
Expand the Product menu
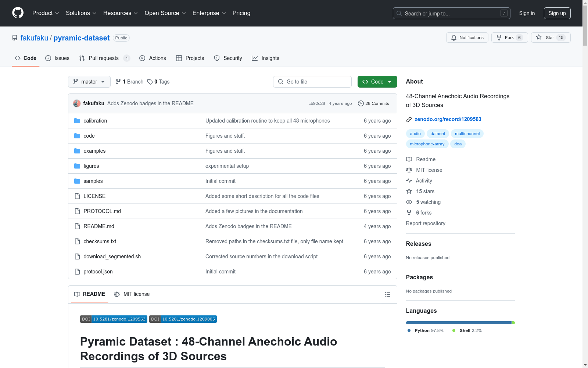pyautogui.click(x=46, y=13)
